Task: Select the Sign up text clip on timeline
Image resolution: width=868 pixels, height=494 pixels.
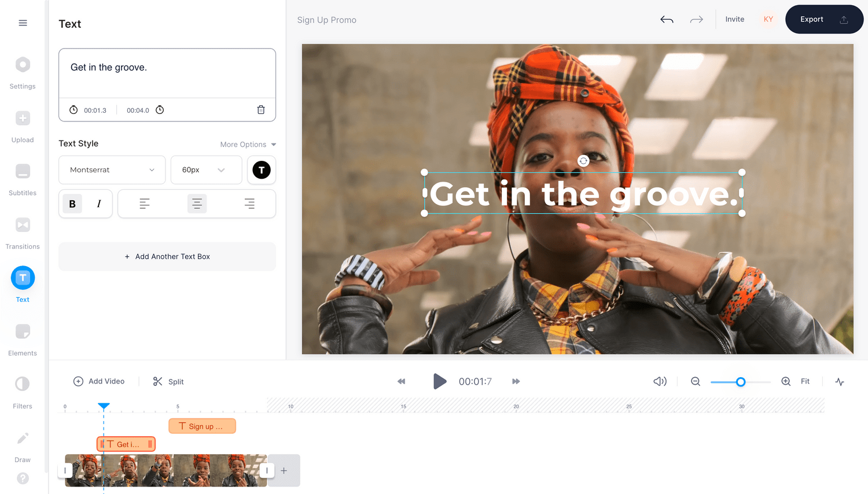Action: point(202,426)
